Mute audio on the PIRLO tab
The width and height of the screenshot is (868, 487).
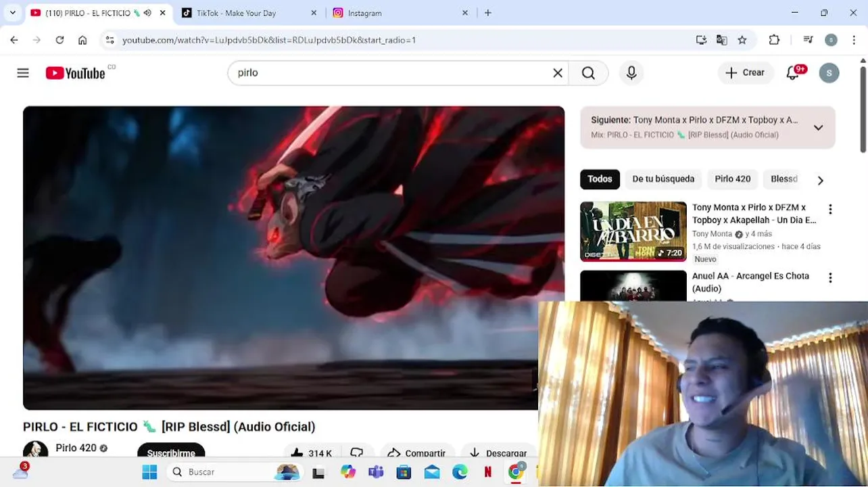[x=147, y=13]
